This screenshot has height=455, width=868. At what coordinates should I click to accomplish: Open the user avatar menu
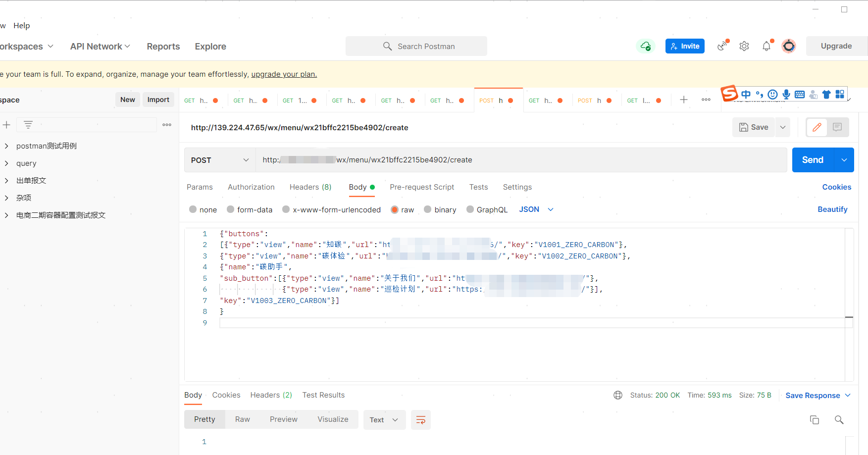pyautogui.click(x=789, y=46)
